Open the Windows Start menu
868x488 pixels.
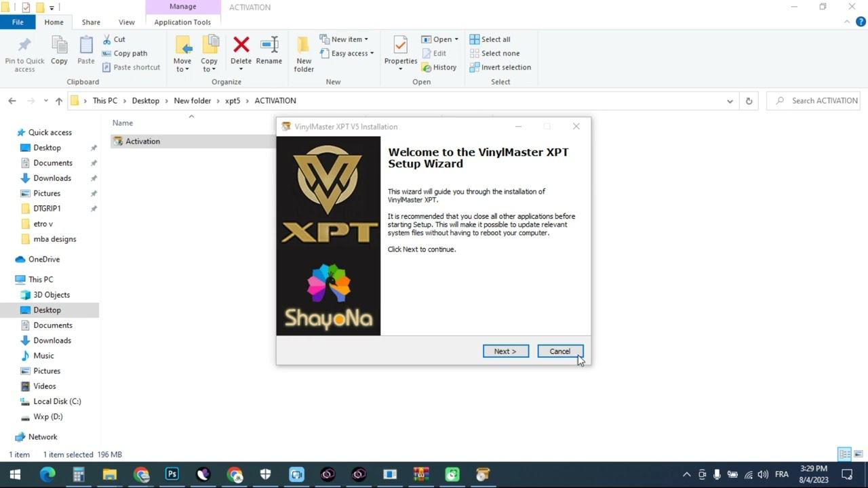point(15,474)
